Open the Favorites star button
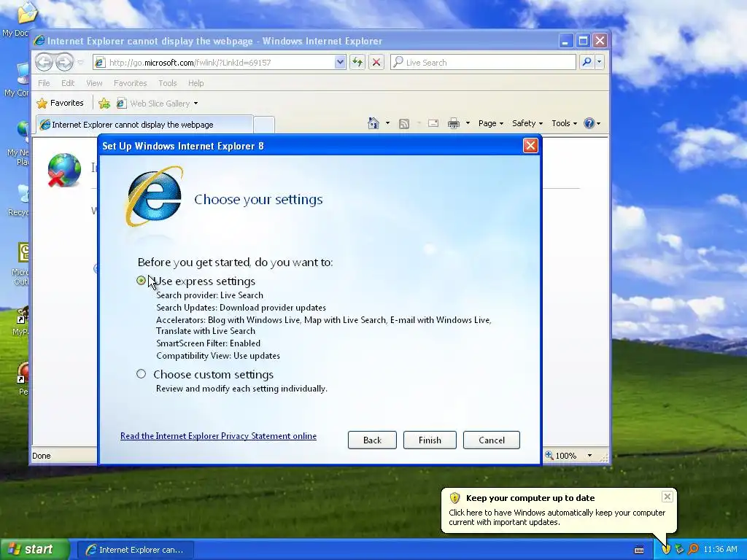 pos(61,103)
